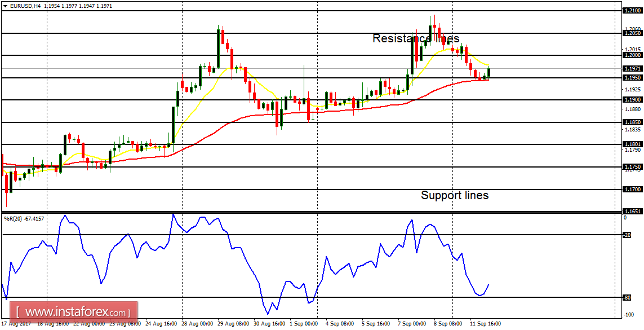The width and height of the screenshot is (644, 330).
Task: Select the Resistance lines text label
Action: [x=415, y=39]
